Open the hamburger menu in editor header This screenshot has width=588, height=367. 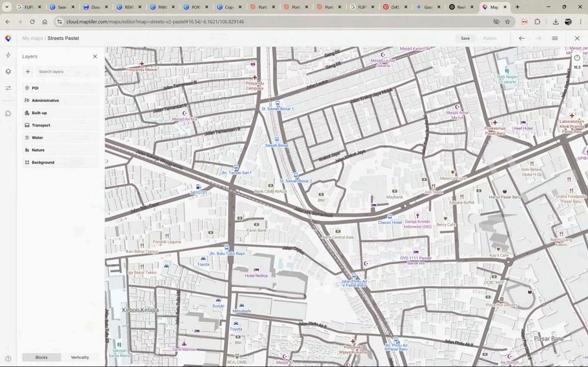555,38
